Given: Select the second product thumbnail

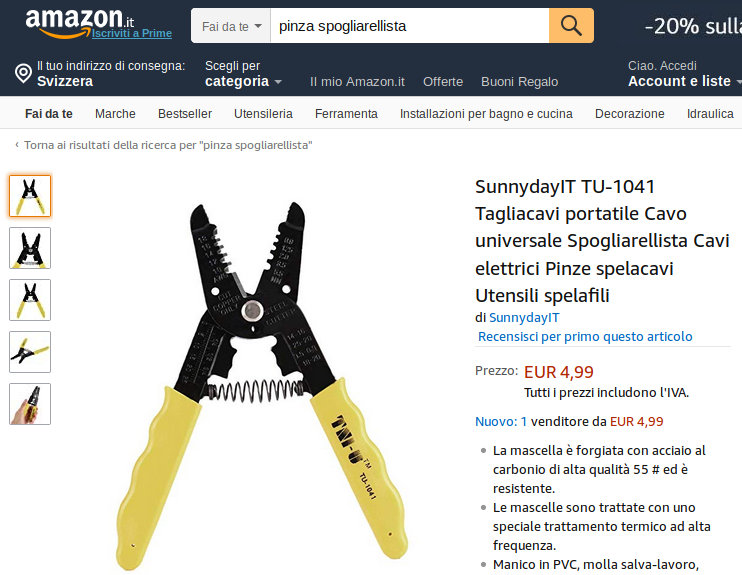Looking at the screenshot, I should pos(30,248).
